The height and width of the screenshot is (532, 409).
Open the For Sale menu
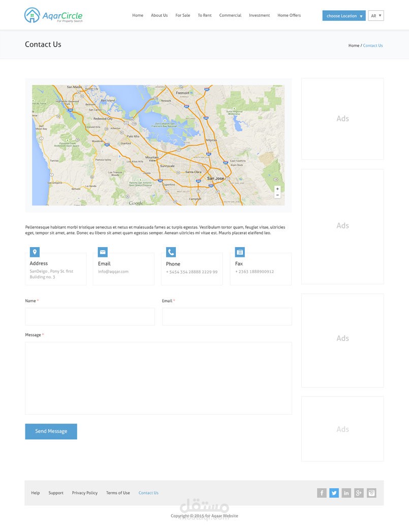tap(182, 15)
